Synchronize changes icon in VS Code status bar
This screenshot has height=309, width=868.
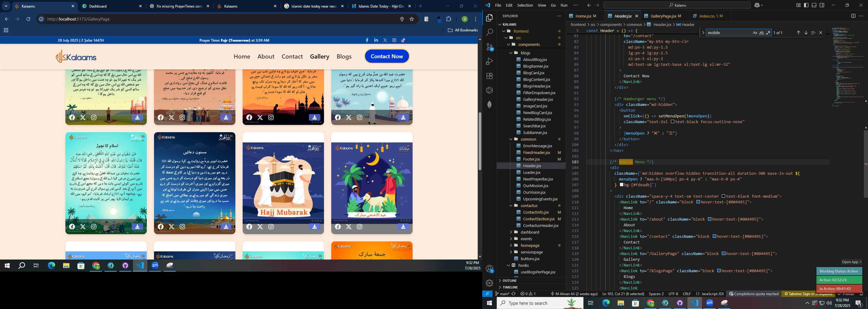514,294
